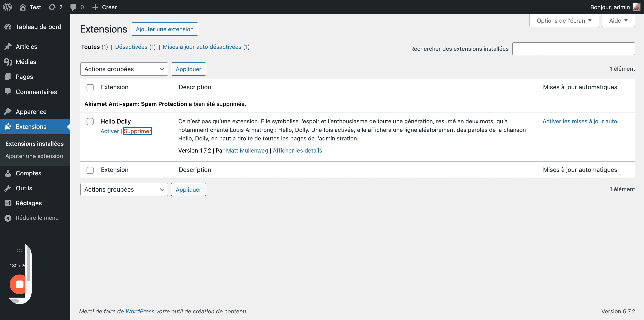644x320 pixels.
Task: Open the top Actions groupées dropdown
Action: [x=124, y=69]
